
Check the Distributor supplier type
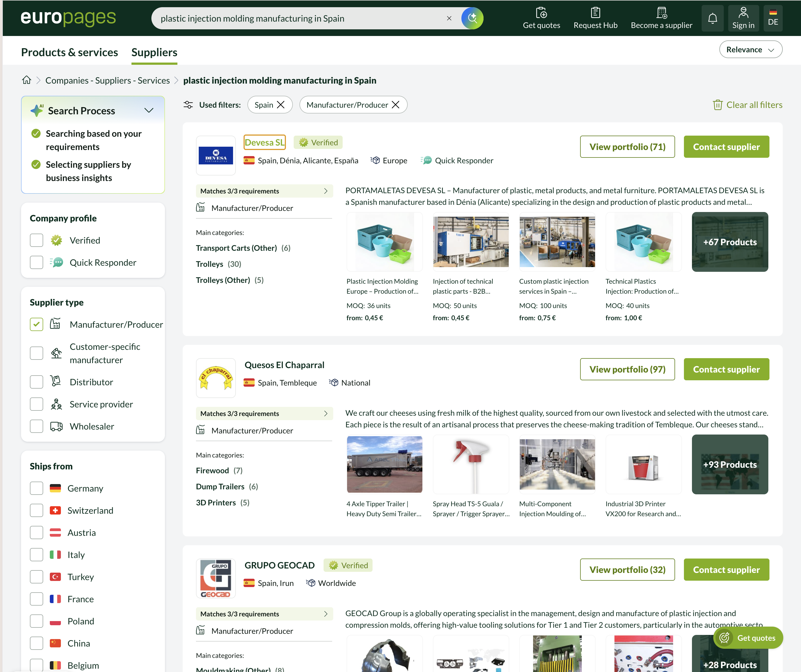click(x=37, y=382)
